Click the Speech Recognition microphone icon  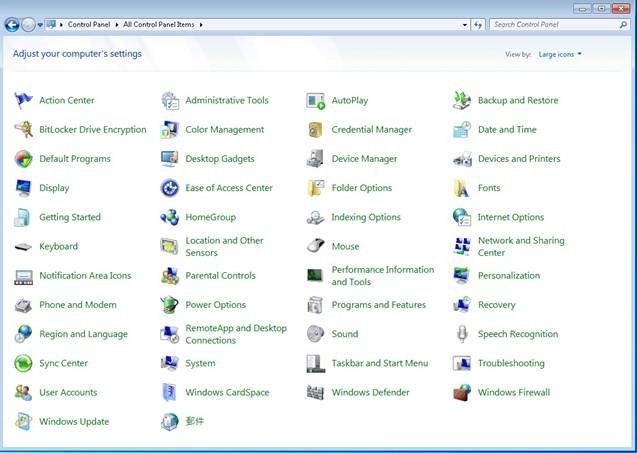pos(462,334)
